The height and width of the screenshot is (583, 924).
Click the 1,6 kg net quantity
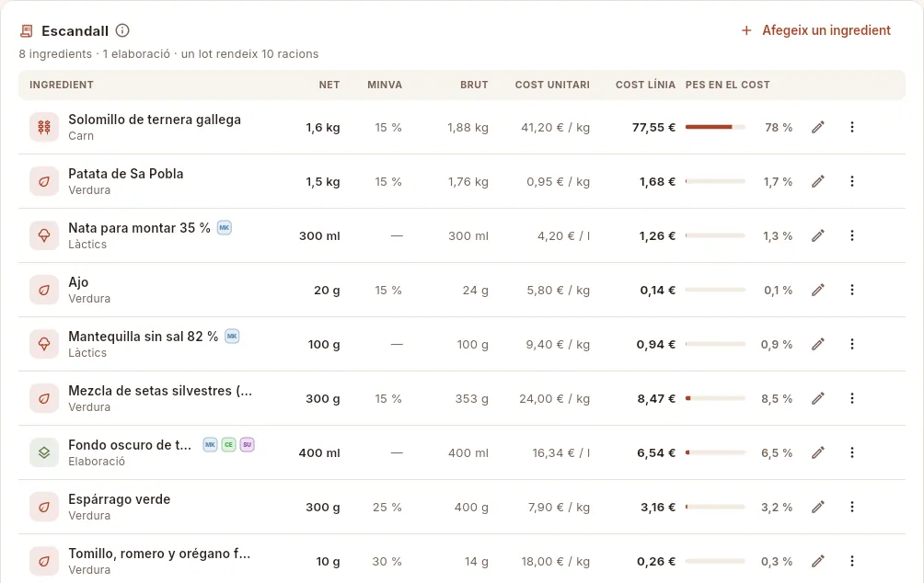click(x=323, y=127)
